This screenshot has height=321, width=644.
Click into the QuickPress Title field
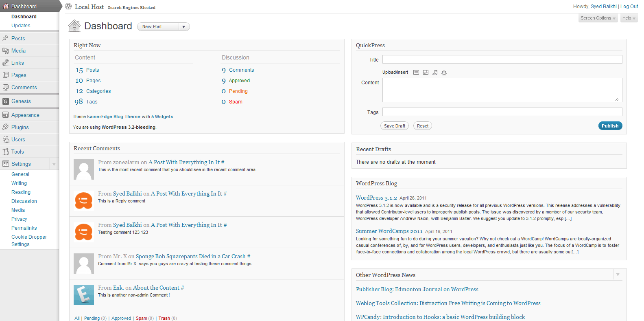tap(502, 59)
